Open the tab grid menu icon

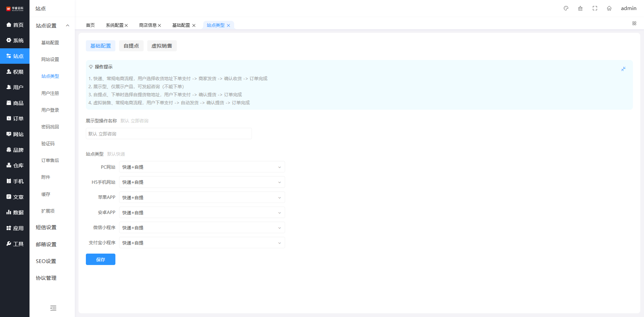pos(634,23)
